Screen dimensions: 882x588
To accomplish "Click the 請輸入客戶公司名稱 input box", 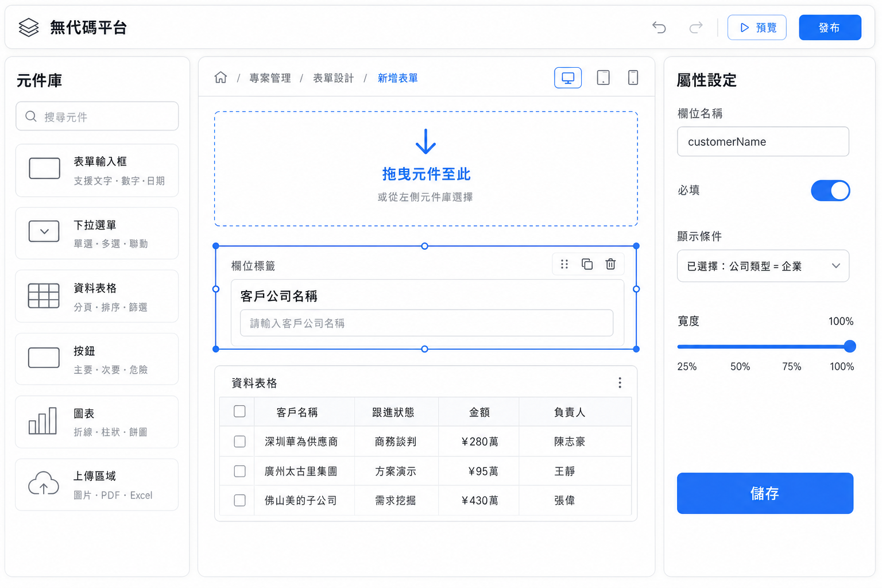I will click(x=427, y=323).
